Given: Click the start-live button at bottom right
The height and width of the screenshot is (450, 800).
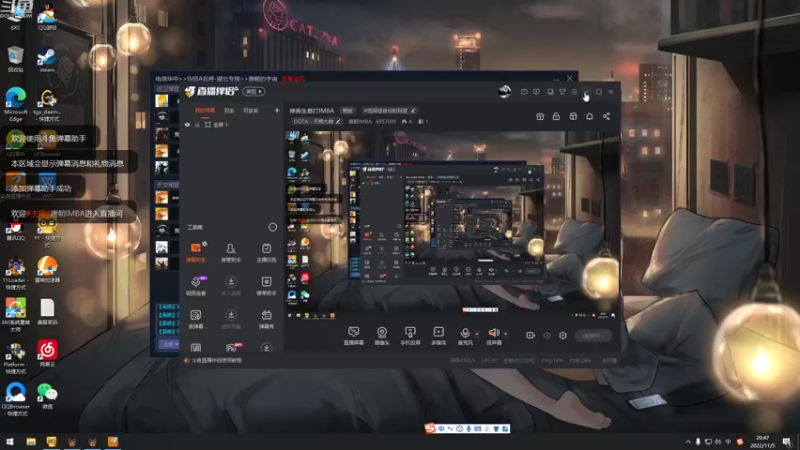Looking at the screenshot, I should (593, 335).
